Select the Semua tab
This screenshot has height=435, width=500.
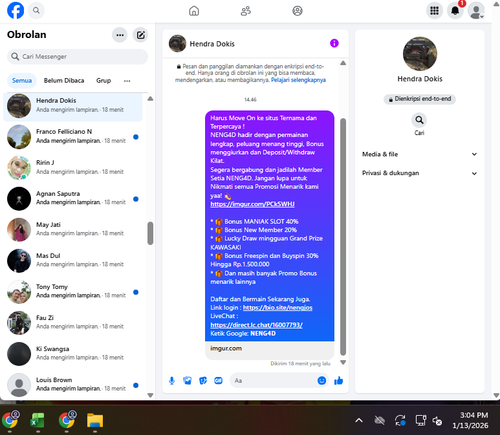22,81
